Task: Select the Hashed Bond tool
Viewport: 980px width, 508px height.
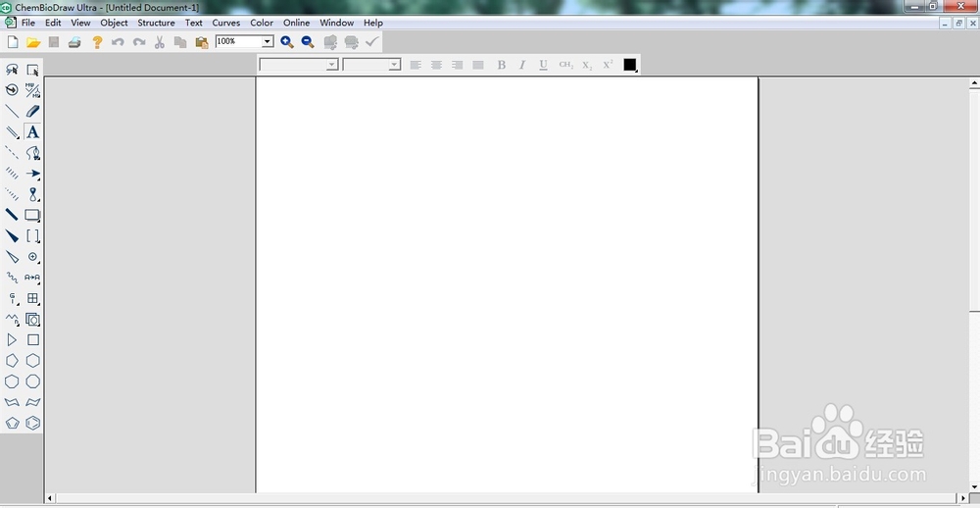Action: point(12,174)
